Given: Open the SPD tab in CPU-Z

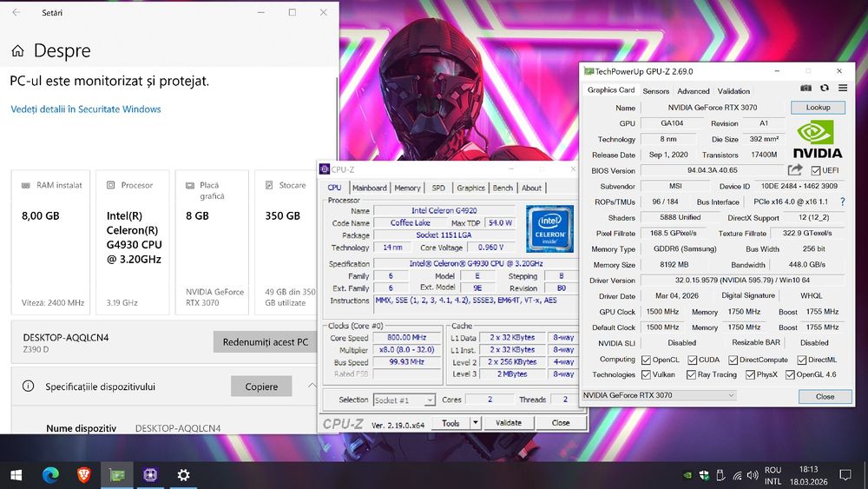Looking at the screenshot, I should pyautogui.click(x=438, y=188).
